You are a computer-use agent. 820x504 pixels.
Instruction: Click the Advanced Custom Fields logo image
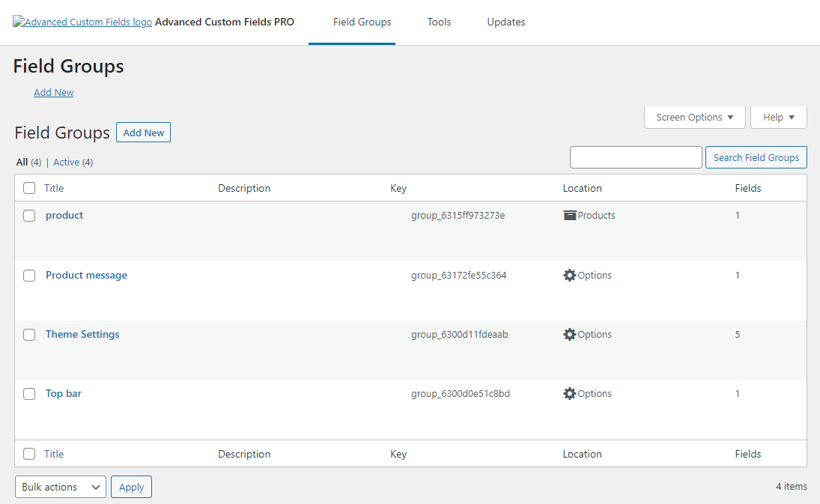pyautogui.click(x=82, y=22)
